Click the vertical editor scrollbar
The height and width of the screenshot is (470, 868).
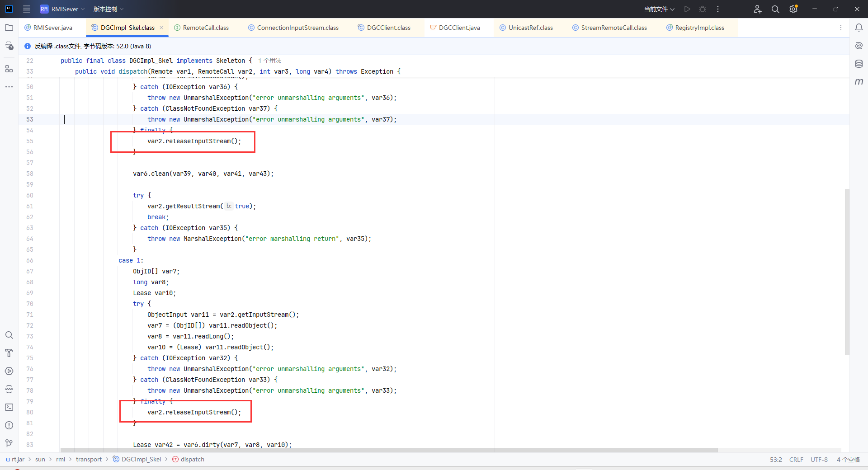pyautogui.click(x=847, y=271)
